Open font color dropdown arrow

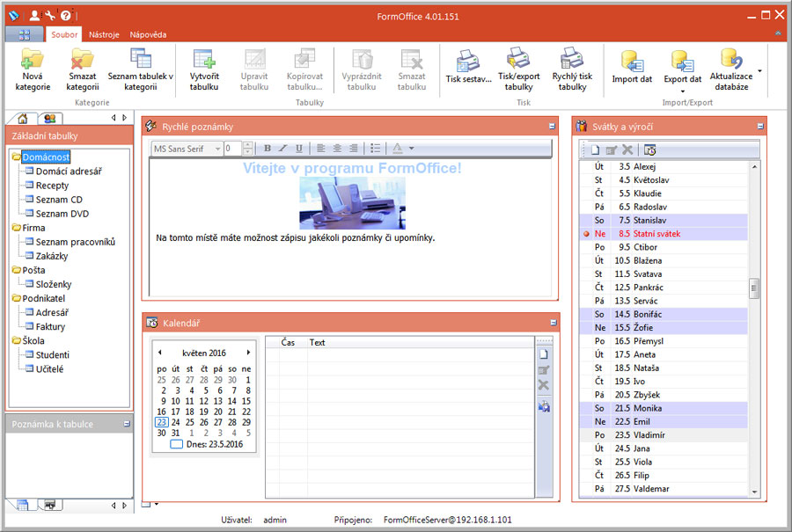412,149
